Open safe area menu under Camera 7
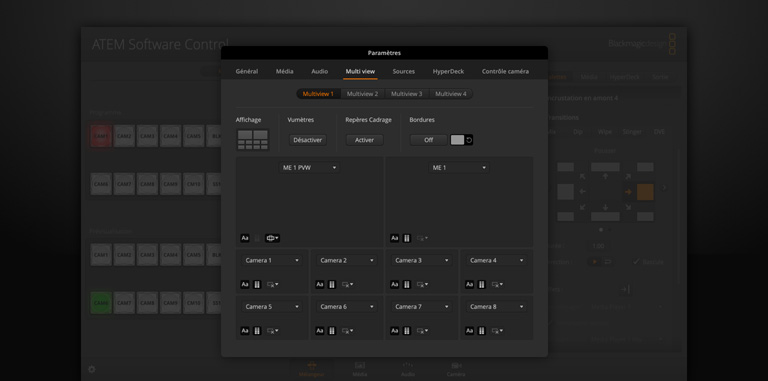The image size is (768, 381). [422, 331]
